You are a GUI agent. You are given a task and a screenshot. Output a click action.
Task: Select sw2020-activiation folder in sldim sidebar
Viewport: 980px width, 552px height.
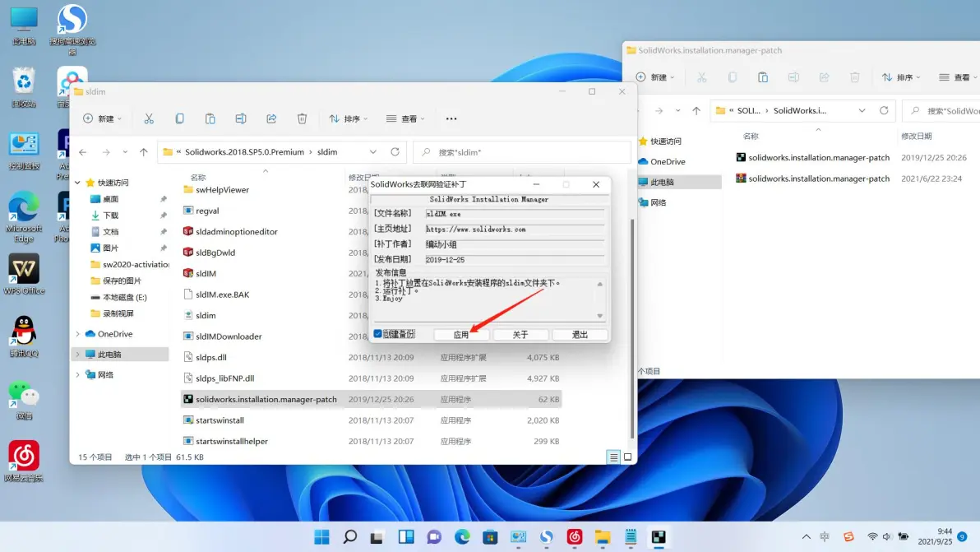click(x=136, y=264)
